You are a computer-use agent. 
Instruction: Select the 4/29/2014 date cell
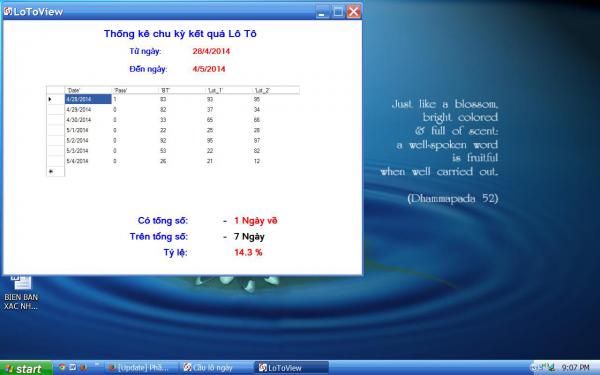point(88,110)
